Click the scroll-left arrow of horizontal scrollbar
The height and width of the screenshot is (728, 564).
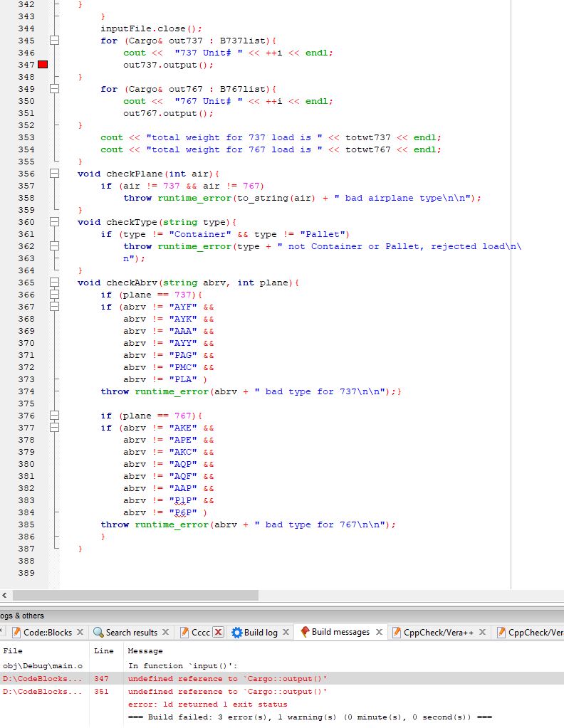click(5, 595)
